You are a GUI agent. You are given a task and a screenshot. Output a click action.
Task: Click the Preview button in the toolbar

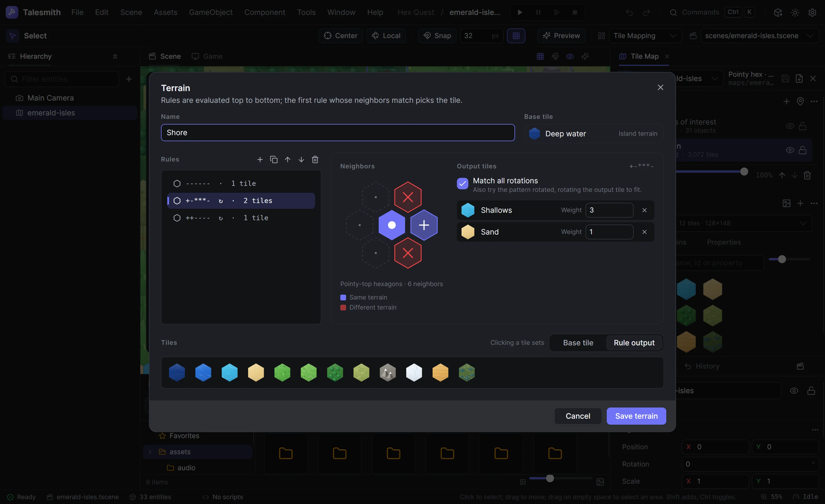[561, 36]
